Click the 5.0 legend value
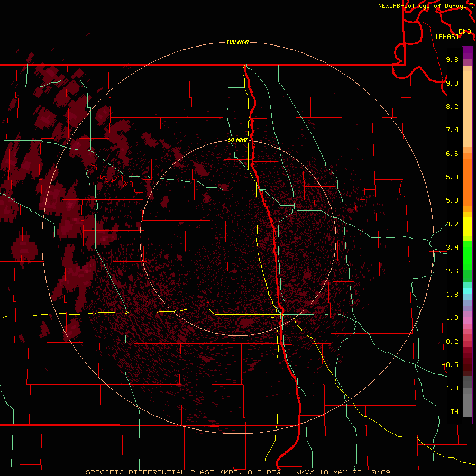This screenshot has width=476, height=476. click(452, 200)
